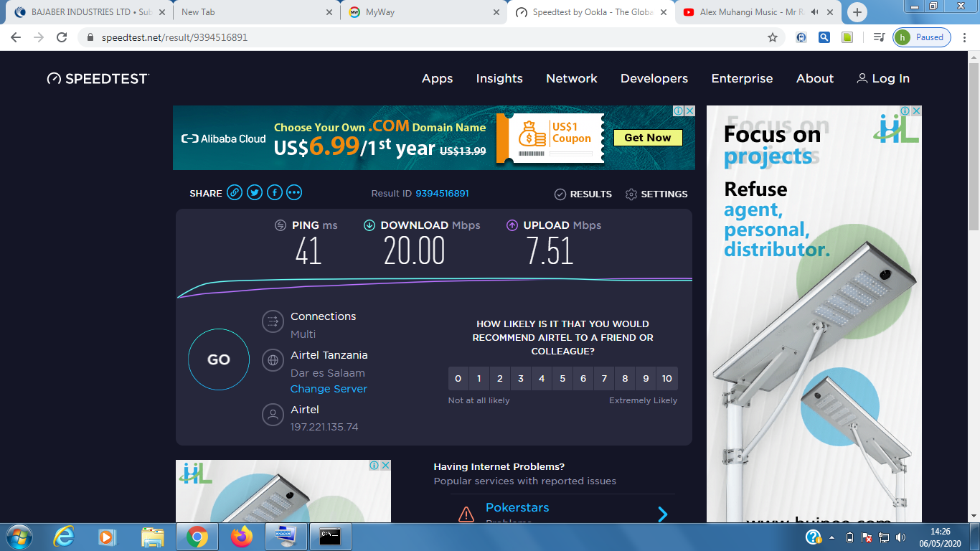This screenshot has width=980, height=551.
Task: Expand the Pokerstars problems entry
Action: pyautogui.click(x=662, y=514)
